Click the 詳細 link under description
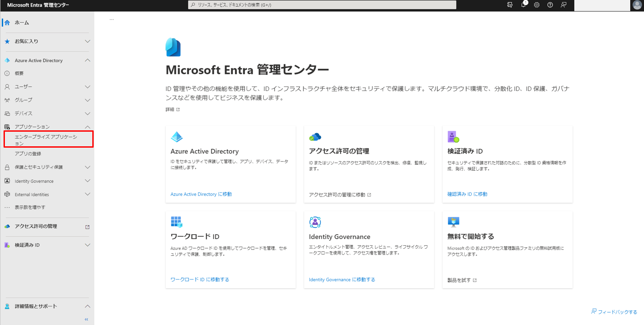 click(x=173, y=110)
